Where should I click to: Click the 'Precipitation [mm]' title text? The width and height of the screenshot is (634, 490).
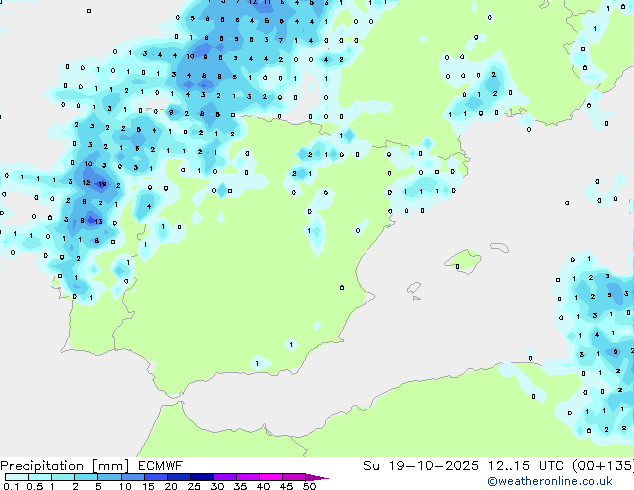[65, 466]
